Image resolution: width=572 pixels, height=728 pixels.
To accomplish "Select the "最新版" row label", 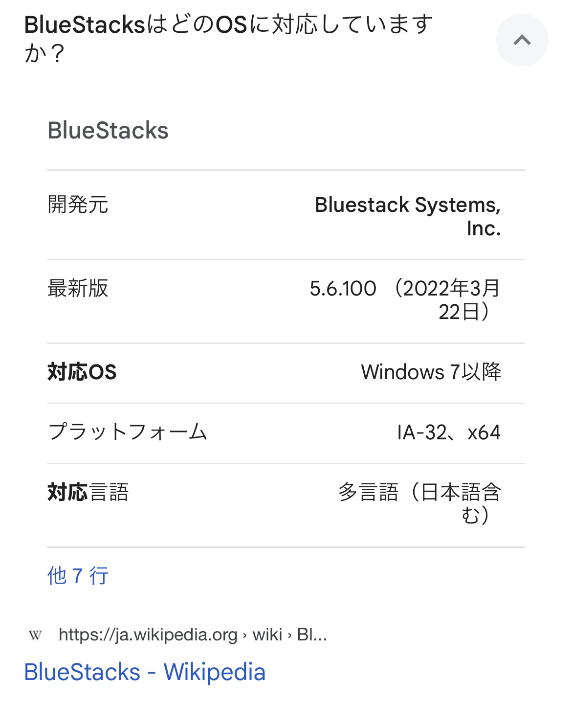I will (x=78, y=288).
